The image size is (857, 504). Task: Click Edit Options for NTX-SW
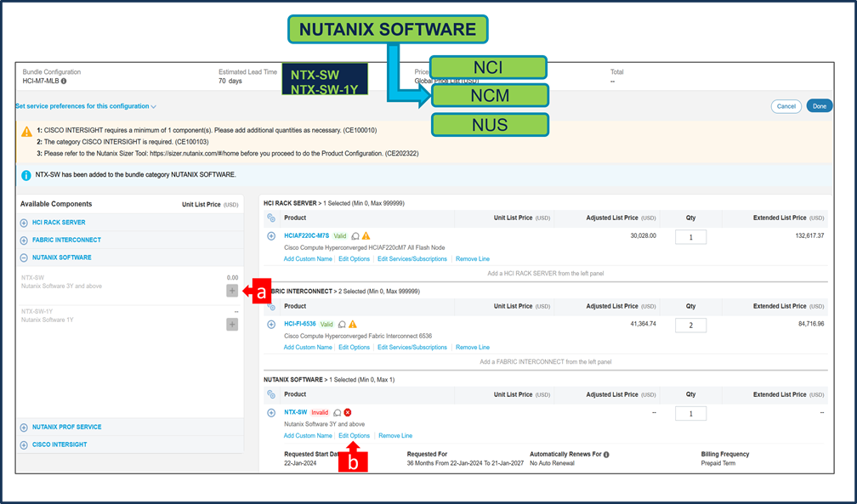pos(355,436)
